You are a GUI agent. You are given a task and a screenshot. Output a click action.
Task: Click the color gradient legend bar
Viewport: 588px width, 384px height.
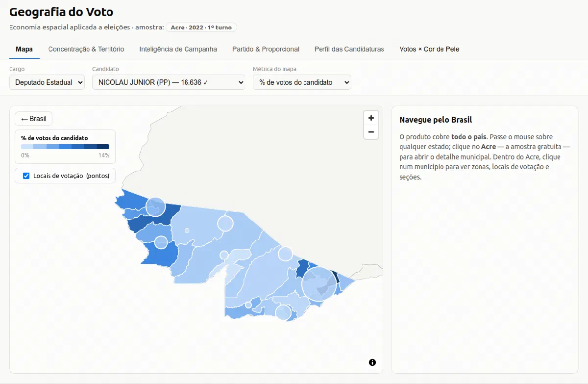coord(65,147)
